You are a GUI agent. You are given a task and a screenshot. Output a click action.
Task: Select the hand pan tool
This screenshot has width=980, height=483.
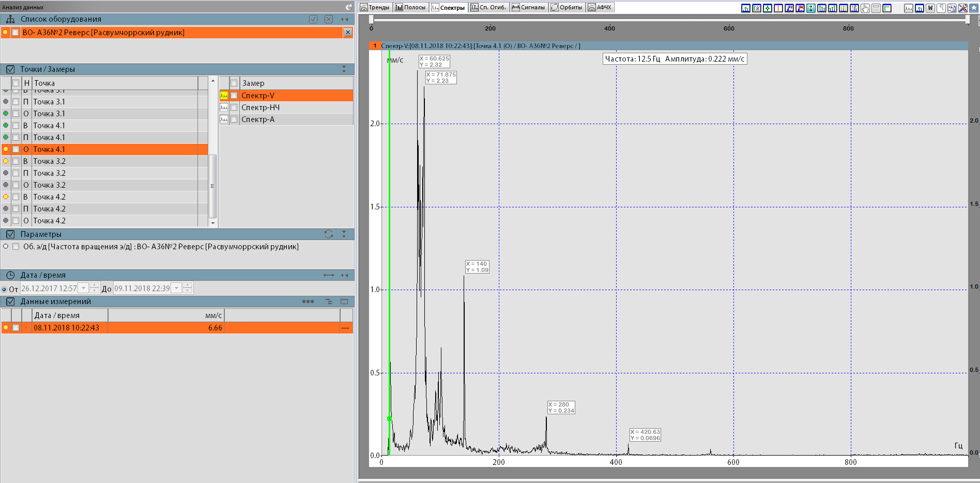pos(865,8)
